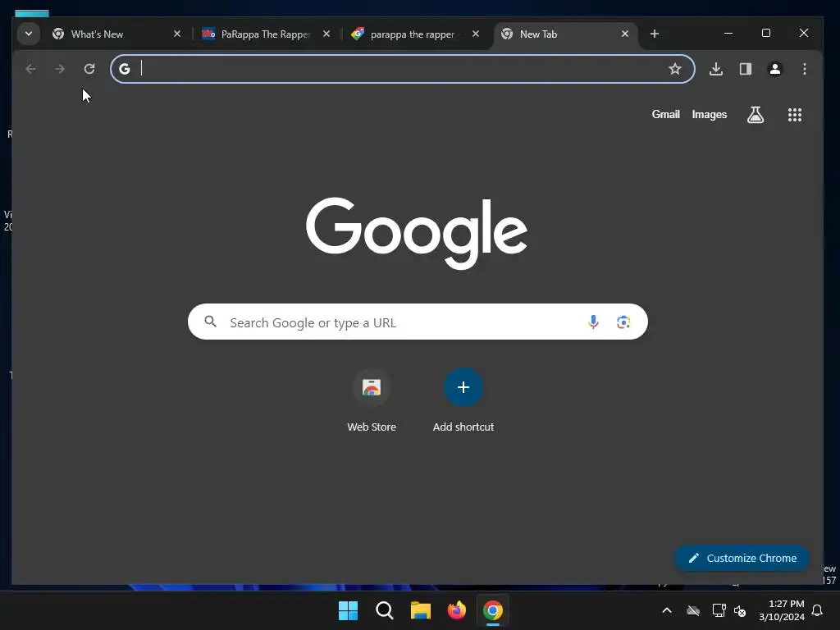Click the back navigation arrow

coord(30,69)
